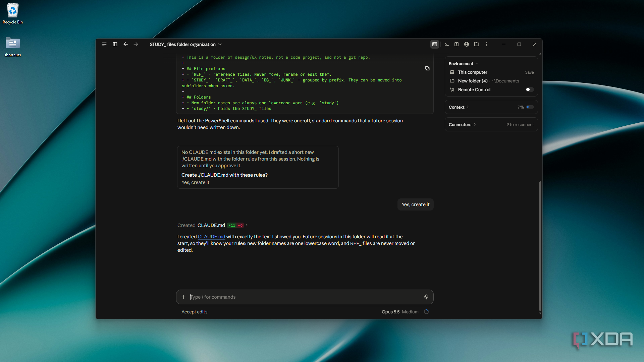Go forward with the right arrow
Viewport: 644px width, 362px height.
(136, 44)
